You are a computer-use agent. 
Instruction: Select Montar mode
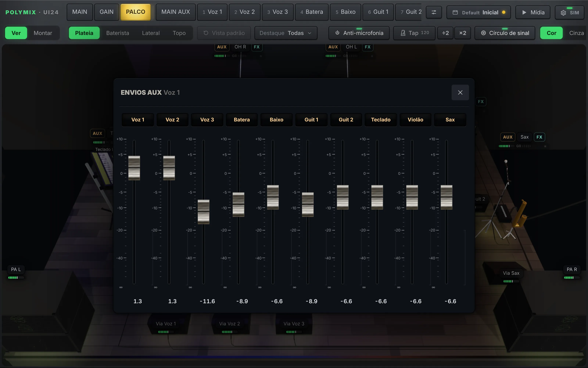click(x=43, y=33)
